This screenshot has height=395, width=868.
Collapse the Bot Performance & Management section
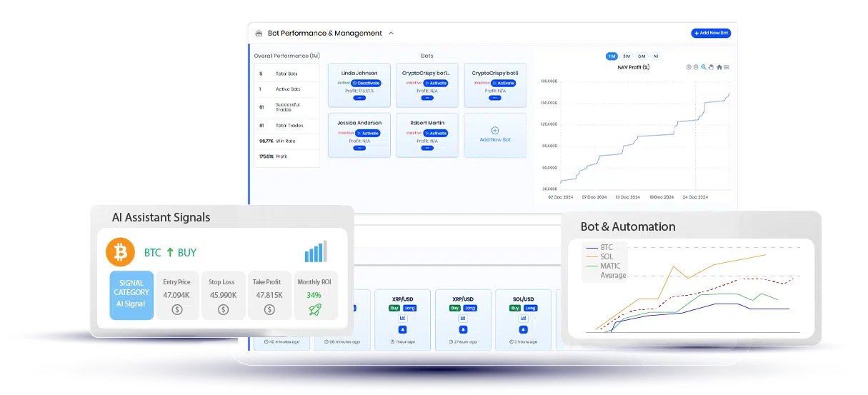[391, 34]
